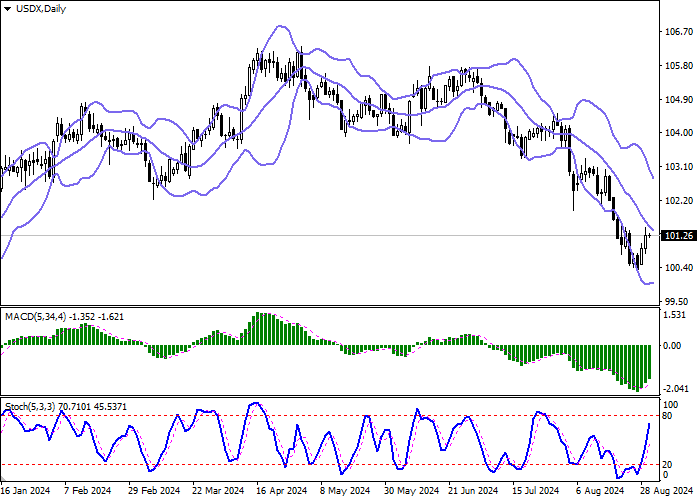Click the 103.10 price axis value

click(679, 167)
